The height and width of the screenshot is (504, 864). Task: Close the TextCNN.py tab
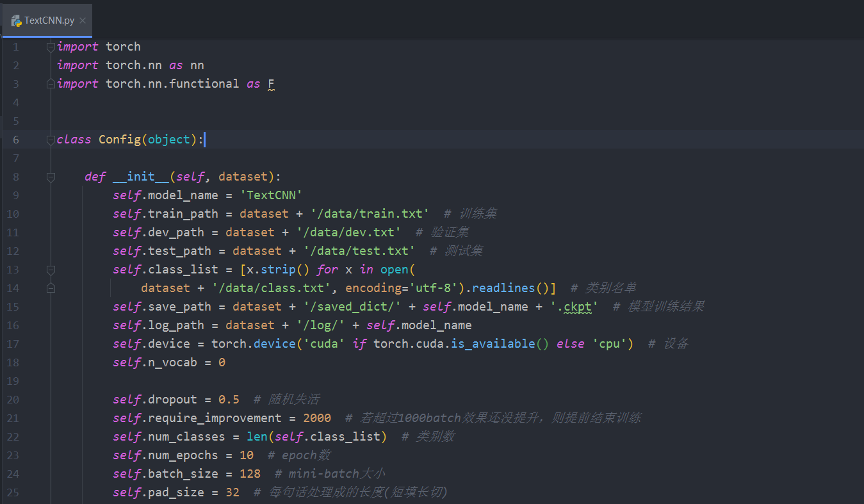coord(83,20)
